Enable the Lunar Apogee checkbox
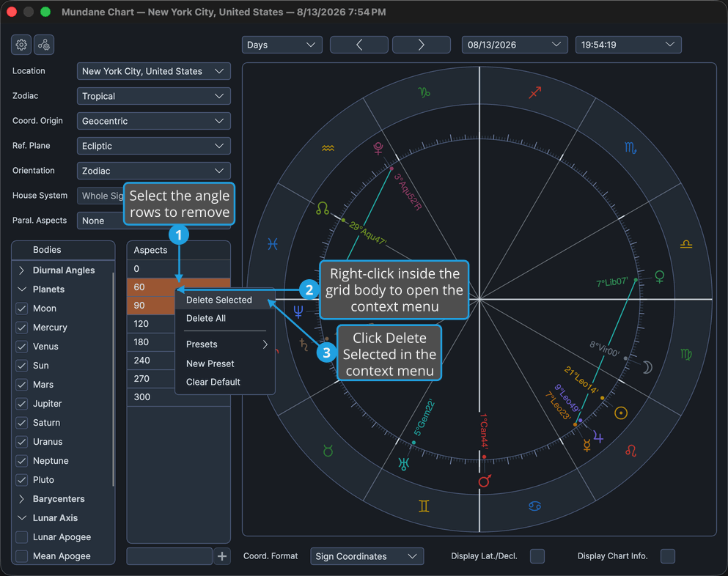 click(x=21, y=537)
